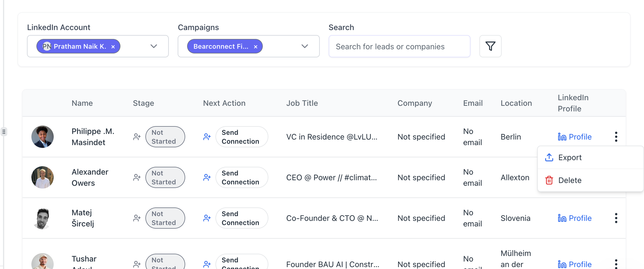Viewport: 644px width, 269px height.
Task: Click Alexander Owers' profile photo
Action: pyautogui.click(x=43, y=177)
